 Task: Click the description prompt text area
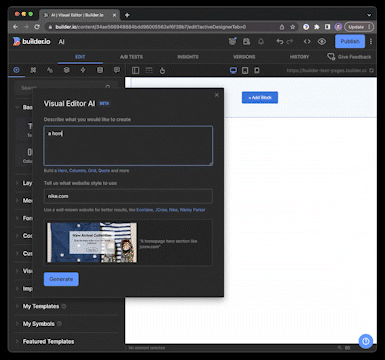[128, 146]
